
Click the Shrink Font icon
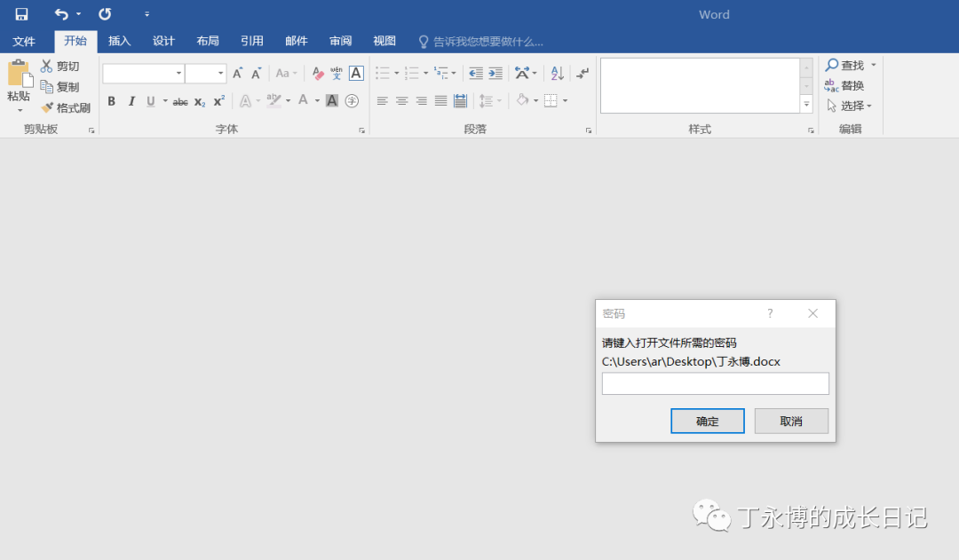coord(257,74)
